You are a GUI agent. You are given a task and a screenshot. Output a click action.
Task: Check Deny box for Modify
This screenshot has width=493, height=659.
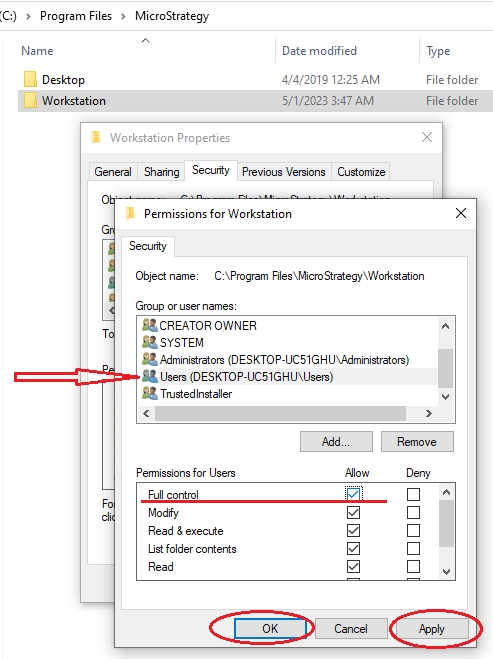tap(413, 512)
